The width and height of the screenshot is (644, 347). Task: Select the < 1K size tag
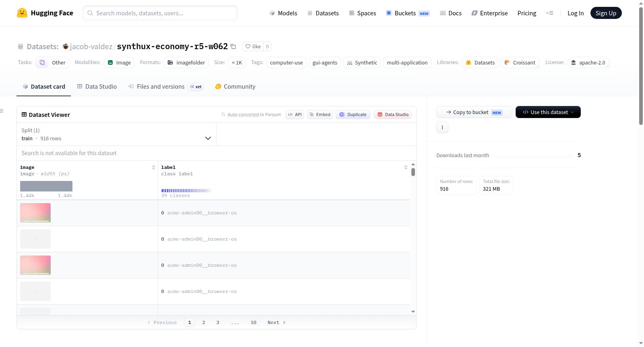237,62
